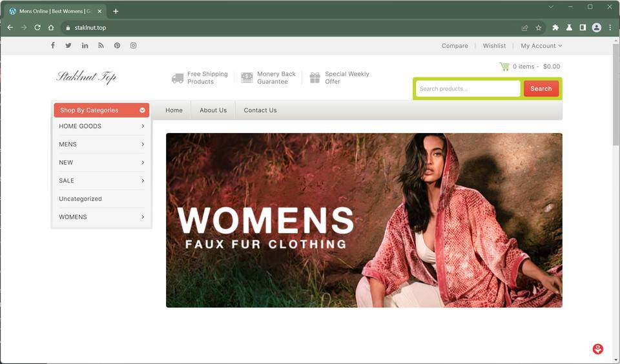Open the RSS feed icon
Image resolution: width=620 pixels, height=364 pixels.
pyautogui.click(x=101, y=45)
